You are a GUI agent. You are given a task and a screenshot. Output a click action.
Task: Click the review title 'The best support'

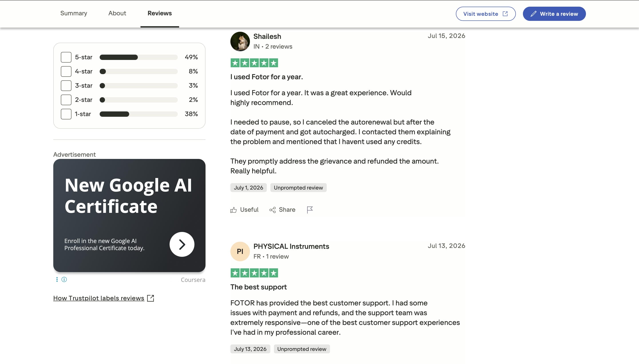tap(259, 287)
